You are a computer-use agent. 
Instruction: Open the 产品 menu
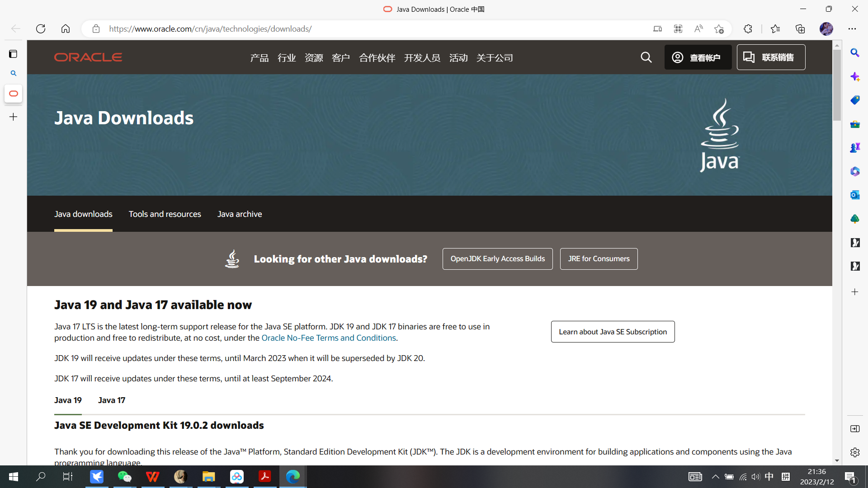pos(259,58)
